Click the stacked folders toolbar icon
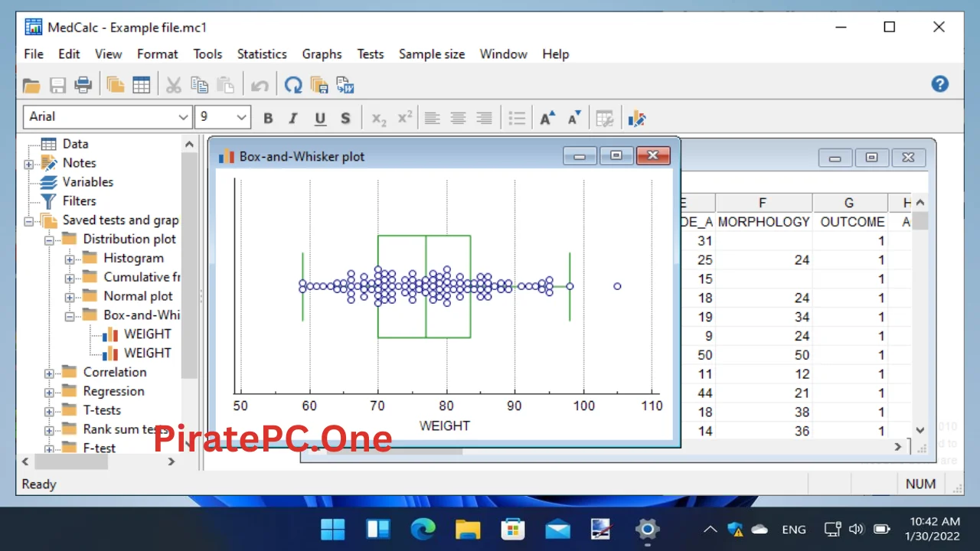The image size is (980, 551). tap(116, 85)
